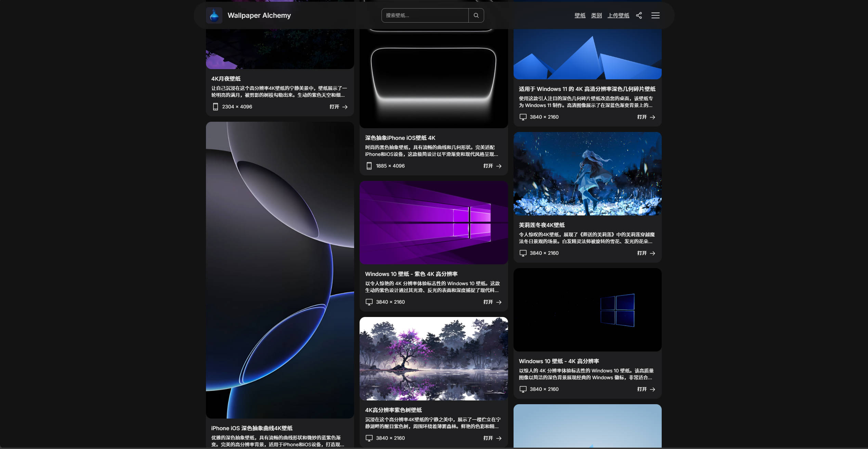Open the iPhone iOS 深色抽象曲线4K壁纸 title
The width and height of the screenshot is (868, 449).
(x=252, y=428)
